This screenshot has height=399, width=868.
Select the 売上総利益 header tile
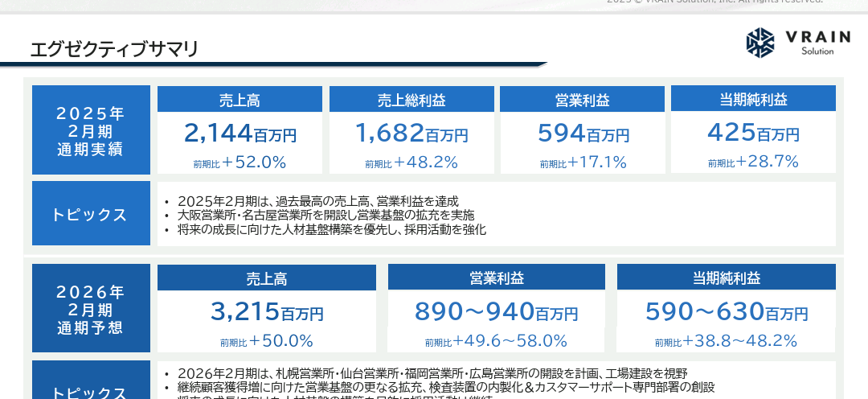[x=411, y=100]
